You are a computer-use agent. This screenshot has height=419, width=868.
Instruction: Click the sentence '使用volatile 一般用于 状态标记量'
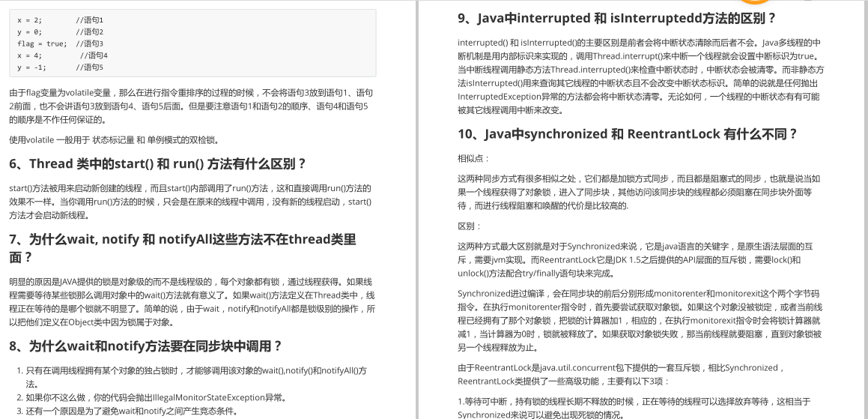pos(114,139)
